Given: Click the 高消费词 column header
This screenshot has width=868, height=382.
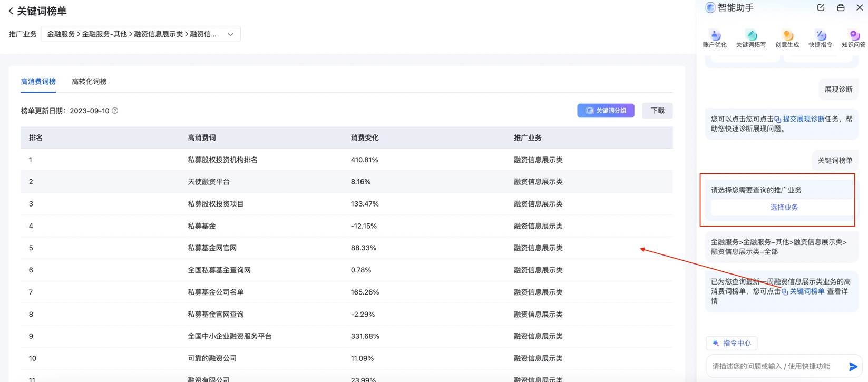Looking at the screenshot, I should [x=202, y=138].
